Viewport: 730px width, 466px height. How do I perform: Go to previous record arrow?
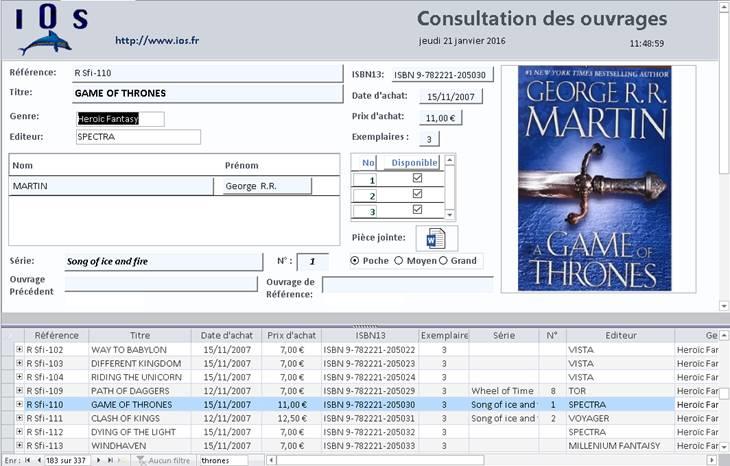39,460
